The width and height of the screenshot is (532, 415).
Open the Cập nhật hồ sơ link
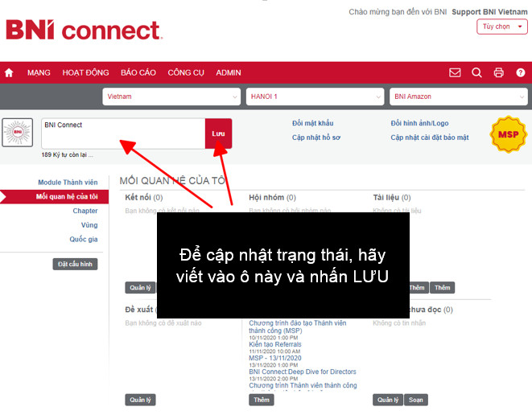[x=316, y=138]
